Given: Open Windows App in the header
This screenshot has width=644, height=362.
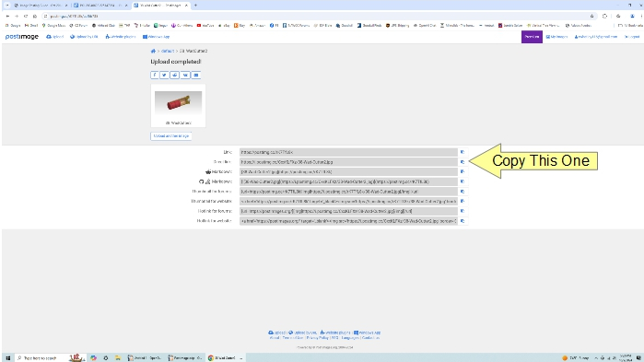Looking at the screenshot, I should coord(156,37).
